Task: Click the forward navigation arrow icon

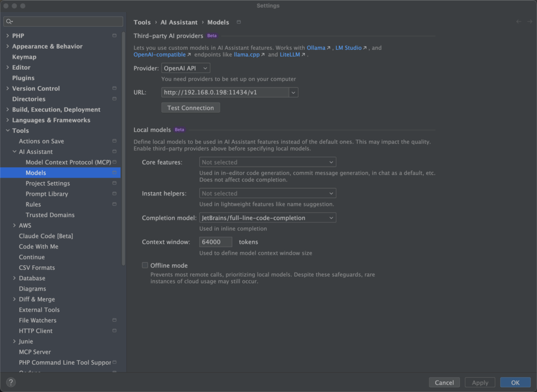Action: click(x=529, y=22)
